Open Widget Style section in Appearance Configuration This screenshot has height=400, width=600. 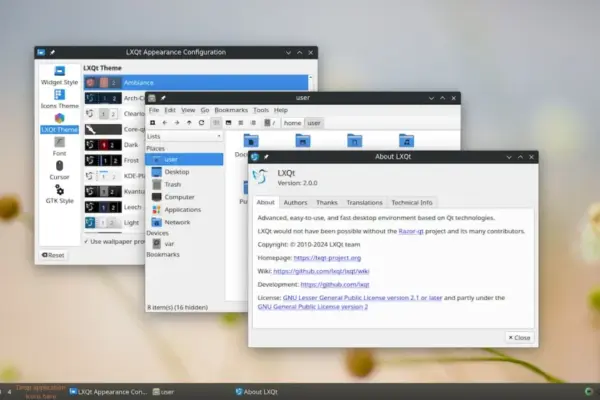(59, 75)
